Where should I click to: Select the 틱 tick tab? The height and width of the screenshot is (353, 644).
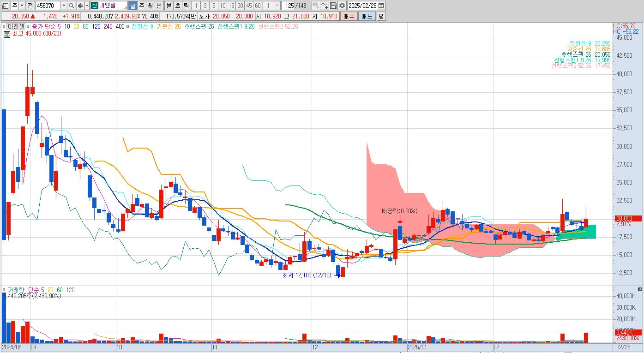point(186,6)
